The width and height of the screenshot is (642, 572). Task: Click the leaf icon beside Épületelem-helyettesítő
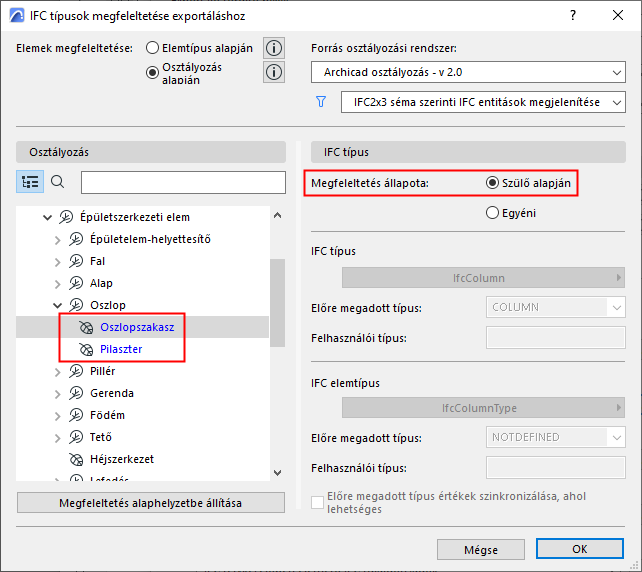[76, 239]
